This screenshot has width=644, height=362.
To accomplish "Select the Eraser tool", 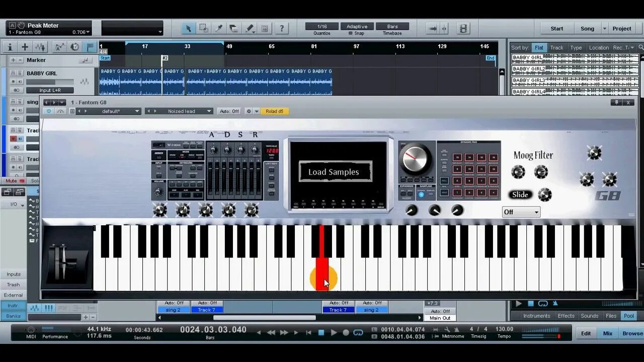I will (x=234, y=28).
